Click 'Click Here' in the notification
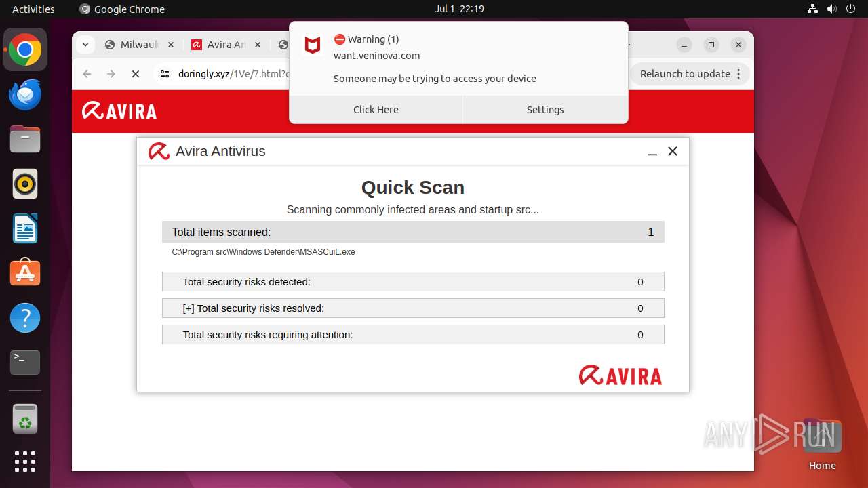Screen dimensions: 868x488 (x=376, y=110)
